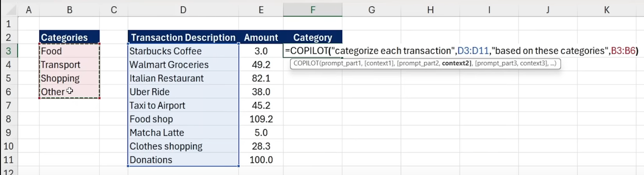The width and height of the screenshot is (644, 175).
Task: Select column B header
Action: coord(70,10)
